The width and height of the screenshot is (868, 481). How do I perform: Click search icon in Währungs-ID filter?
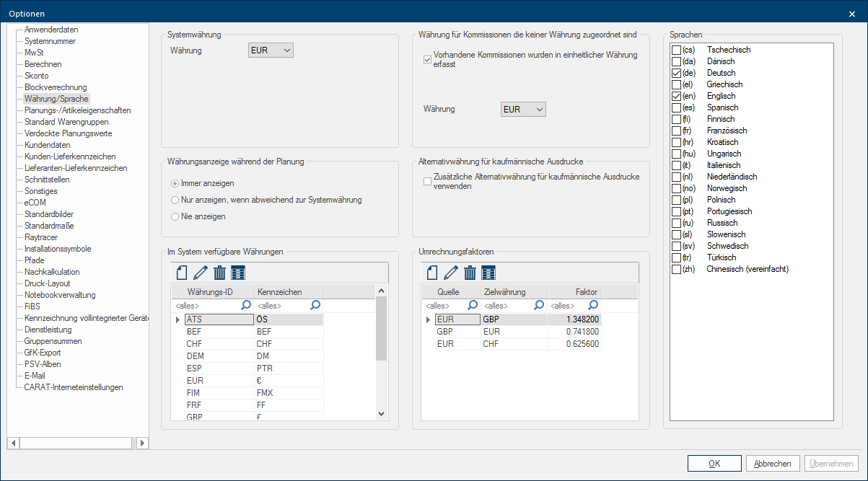point(245,306)
